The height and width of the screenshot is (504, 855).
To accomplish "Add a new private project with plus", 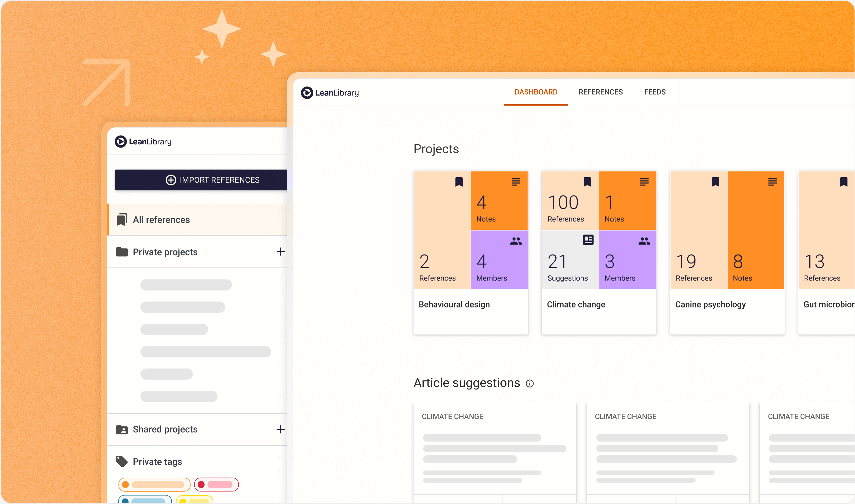I will click(280, 252).
